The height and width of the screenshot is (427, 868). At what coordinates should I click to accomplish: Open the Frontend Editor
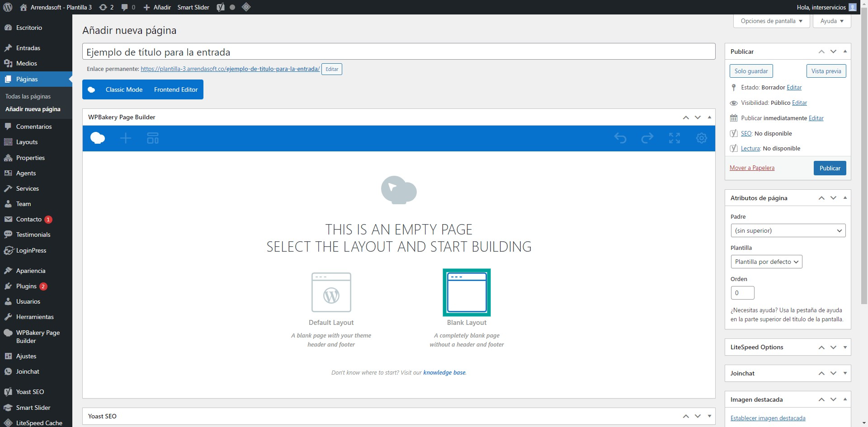click(x=176, y=89)
